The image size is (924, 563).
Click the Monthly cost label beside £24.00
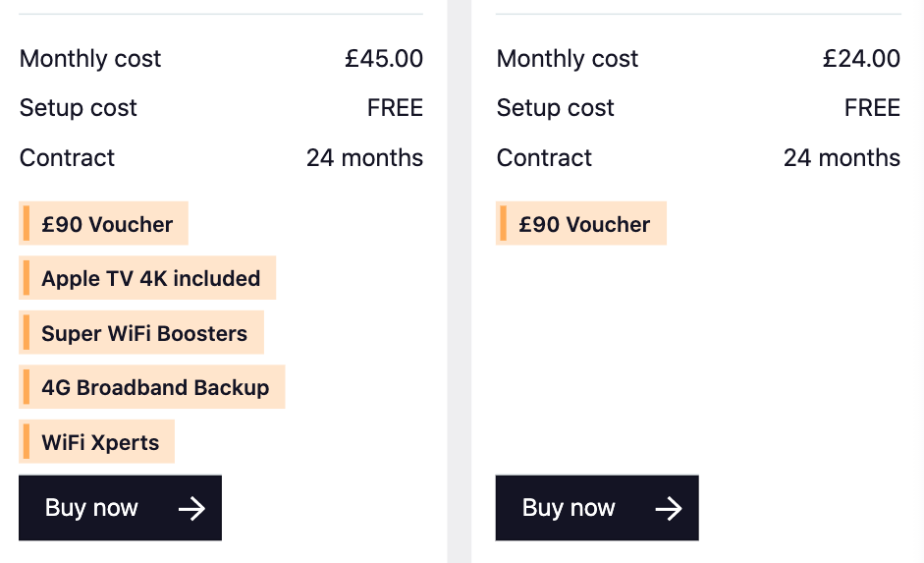coord(568,59)
